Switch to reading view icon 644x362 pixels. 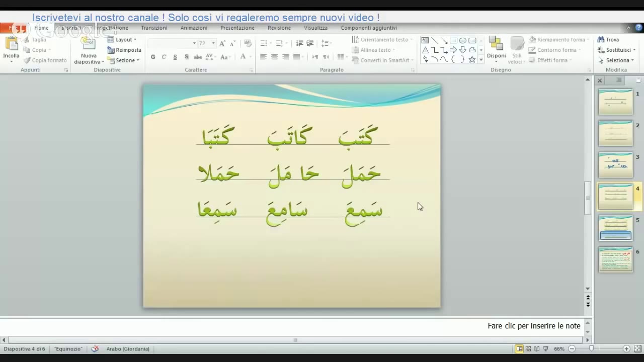pos(537,348)
